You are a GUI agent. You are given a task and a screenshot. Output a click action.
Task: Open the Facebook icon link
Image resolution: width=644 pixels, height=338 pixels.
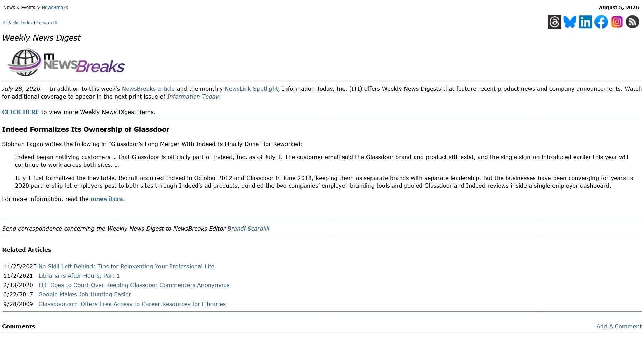pos(601,22)
